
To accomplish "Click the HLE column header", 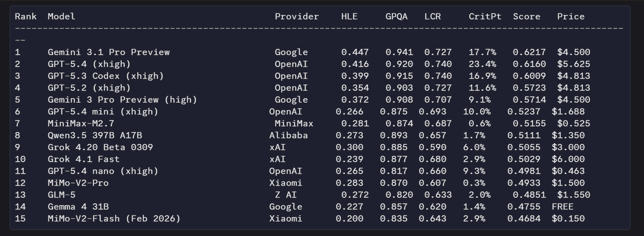I will tap(349, 17).
